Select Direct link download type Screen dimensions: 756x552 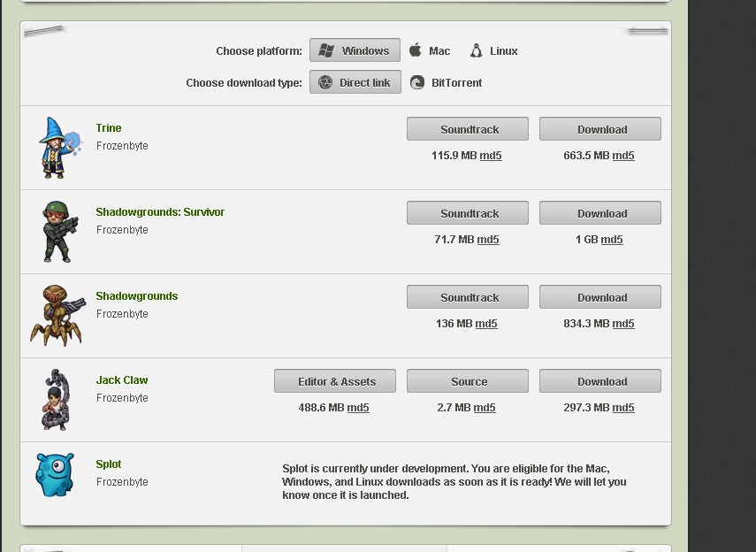coord(355,82)
